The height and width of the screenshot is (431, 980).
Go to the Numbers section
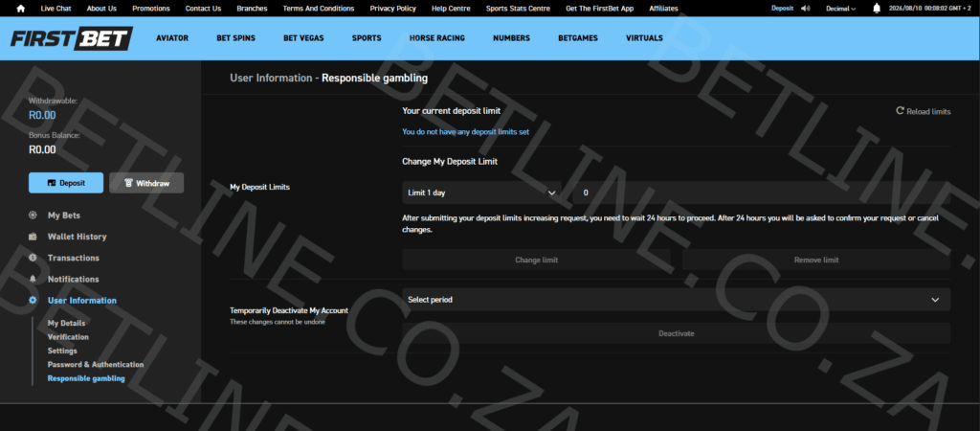click(x=511, y=38)
